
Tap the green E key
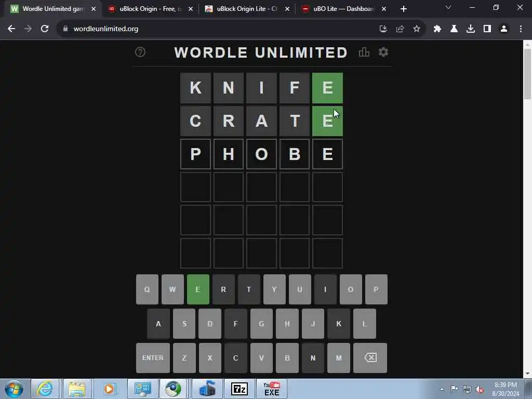(198, 289)
